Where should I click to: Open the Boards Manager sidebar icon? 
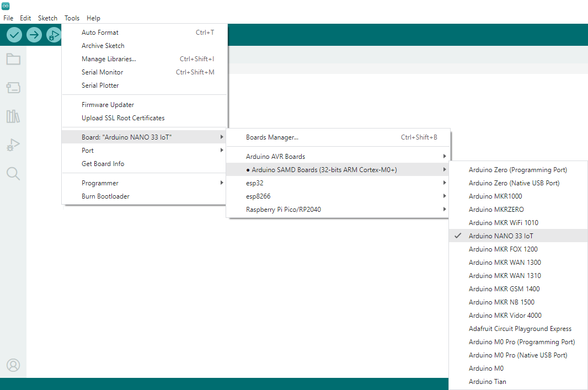tap(13, 87)
